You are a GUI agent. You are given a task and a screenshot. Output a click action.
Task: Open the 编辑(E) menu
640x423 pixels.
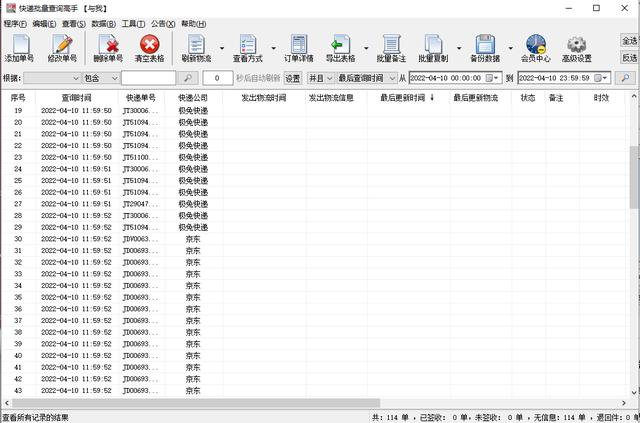[44, 24]
